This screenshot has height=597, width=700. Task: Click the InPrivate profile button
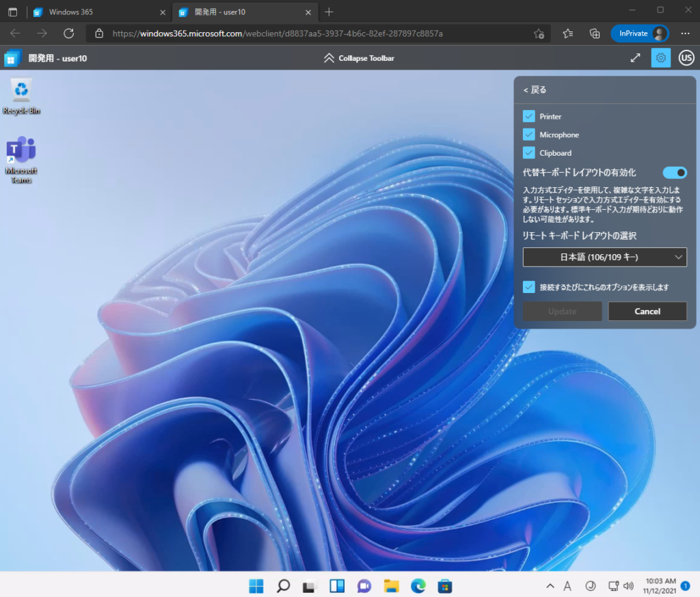pyautogui.click(x=640, y=33)
